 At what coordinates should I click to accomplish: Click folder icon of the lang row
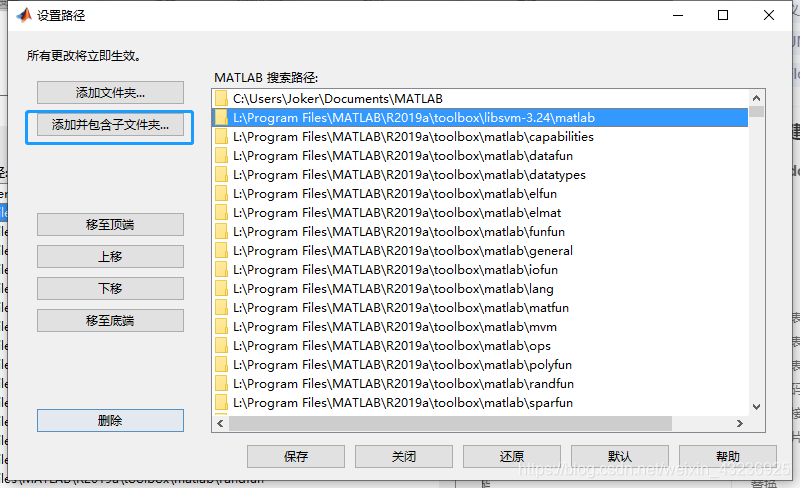(221, 289)
